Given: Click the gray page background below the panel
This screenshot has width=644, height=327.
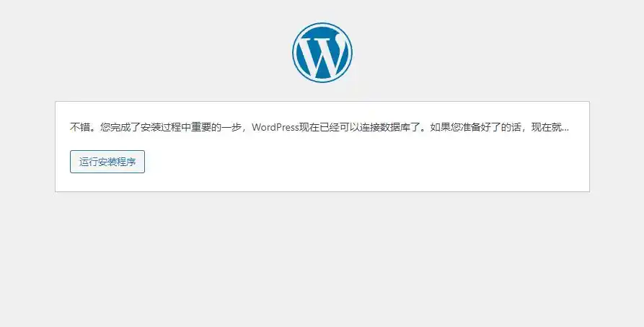Looking at the screenshot, I should pos(322,259).
